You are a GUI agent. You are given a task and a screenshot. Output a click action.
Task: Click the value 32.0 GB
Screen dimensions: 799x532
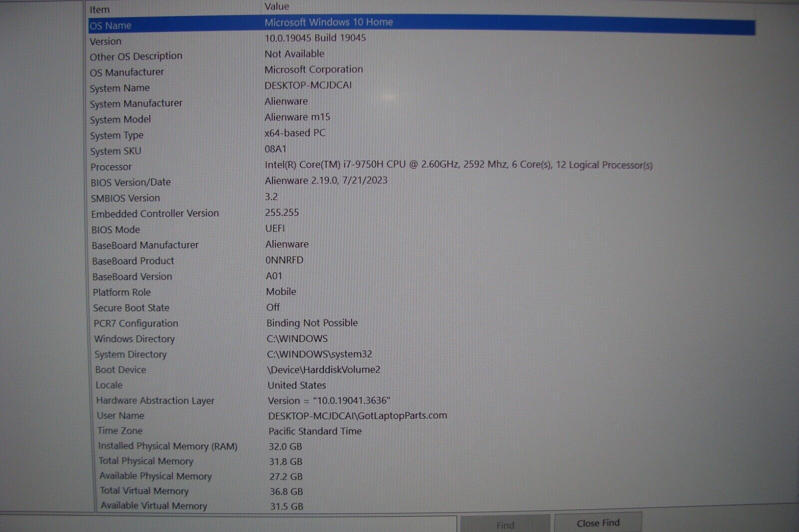point(286,447)
